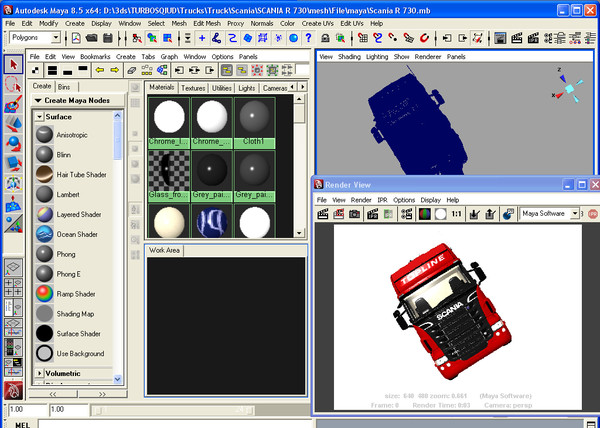Open IPR menu in Render View
This screenshot has height=428, width=600.
382,200
